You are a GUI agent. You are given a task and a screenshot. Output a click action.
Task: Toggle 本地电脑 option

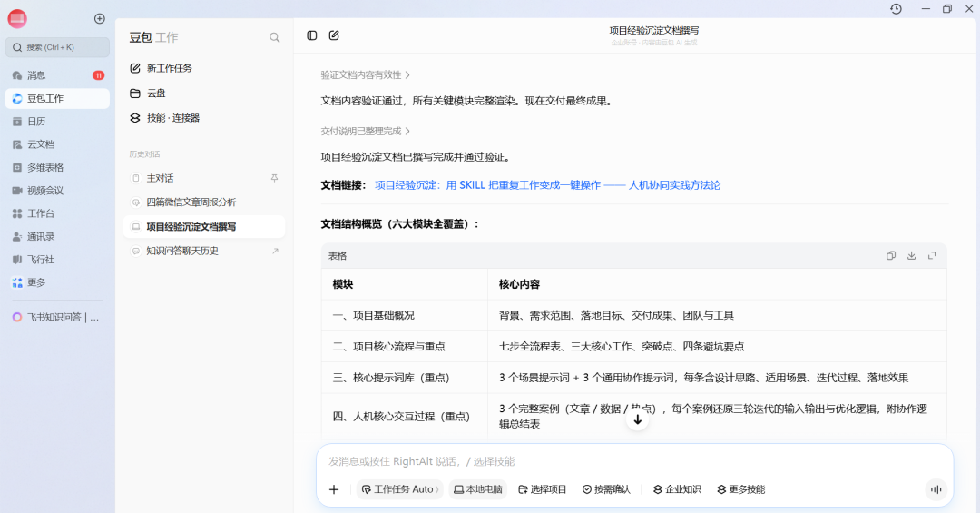478,489
